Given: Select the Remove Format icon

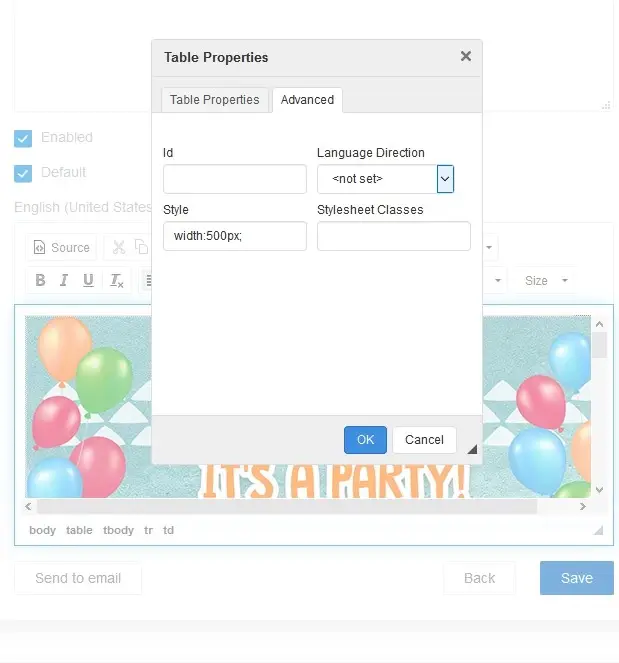Looking at the screenshot, I should point(116,280).
